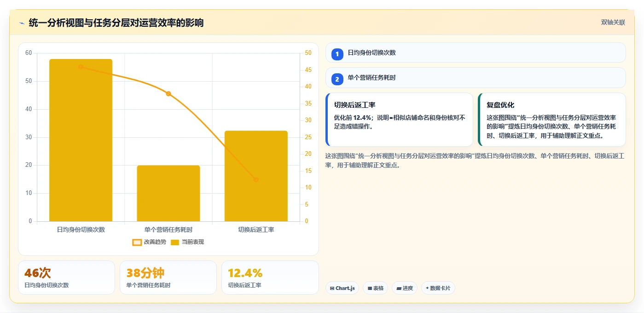Open the 46次 stat card
The width and height of the screenshot is (644, 313).
[67, 278]
